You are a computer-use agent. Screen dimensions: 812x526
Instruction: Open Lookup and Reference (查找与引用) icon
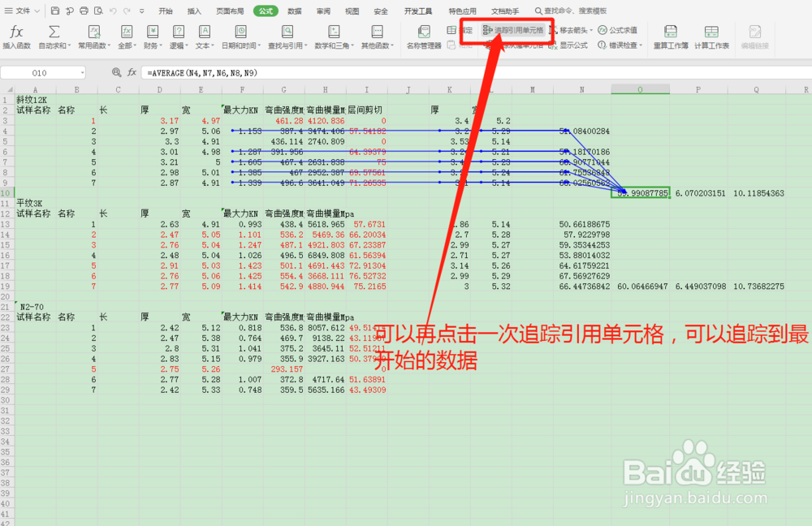tap(287, 32)
